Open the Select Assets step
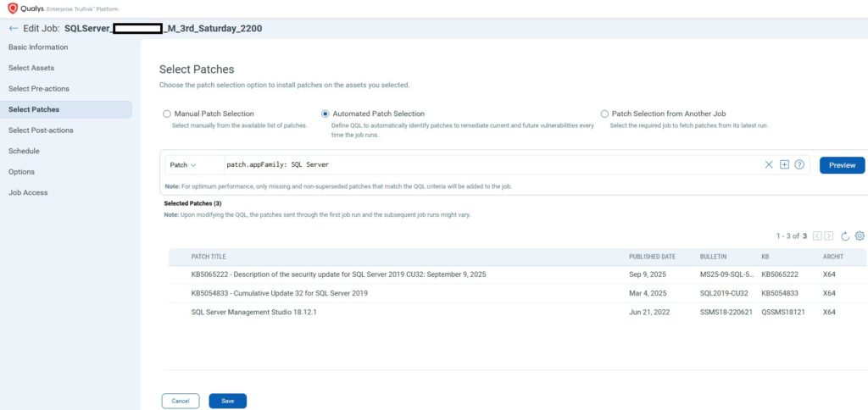 (31, 68)
